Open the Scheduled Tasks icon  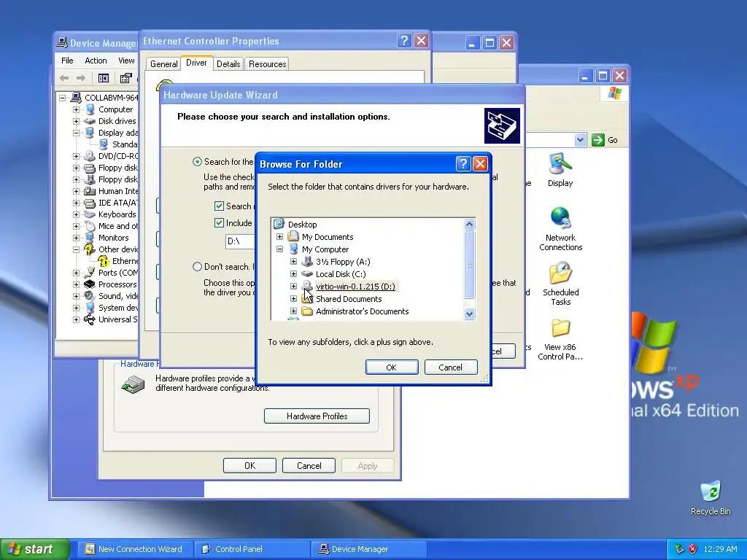(560, 273)
